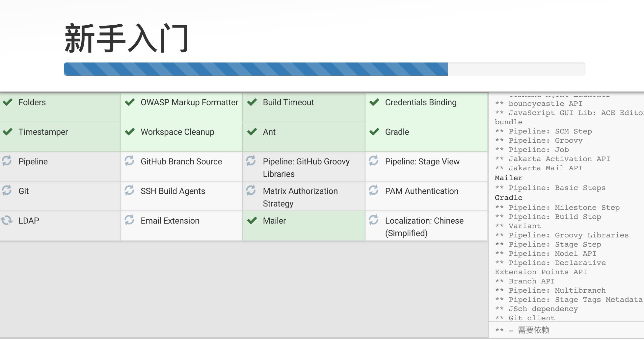Select the Pipeline plugin name in the grid
This screenshot has width=644, height=340.
click(33, 161)
